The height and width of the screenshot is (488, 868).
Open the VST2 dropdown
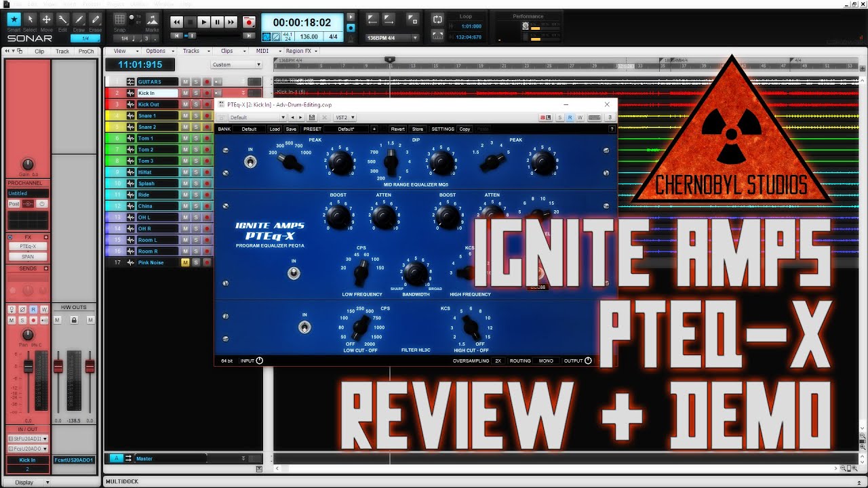click(345, 117)
